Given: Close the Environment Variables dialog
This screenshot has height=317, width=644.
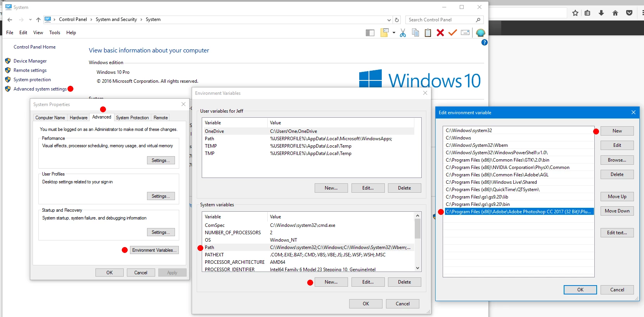Looking at the screenshot, I should [x=425, y=93].
